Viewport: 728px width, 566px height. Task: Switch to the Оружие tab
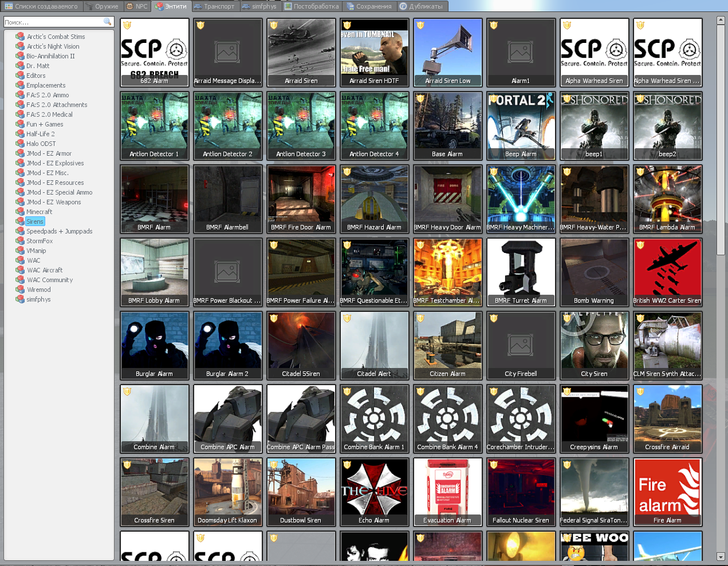click(x=103, y=6)
